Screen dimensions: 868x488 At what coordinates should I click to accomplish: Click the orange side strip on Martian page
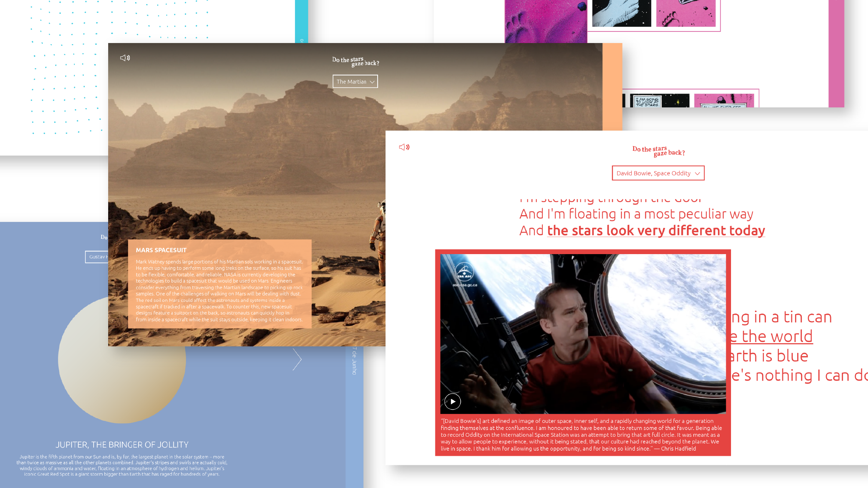(612, 87)
